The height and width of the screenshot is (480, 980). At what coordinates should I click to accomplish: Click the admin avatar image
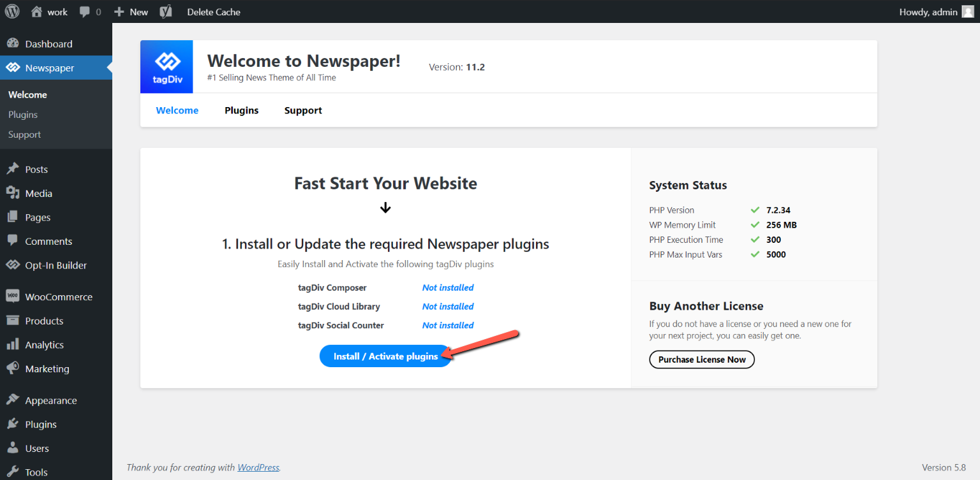(x=968, y=11)
